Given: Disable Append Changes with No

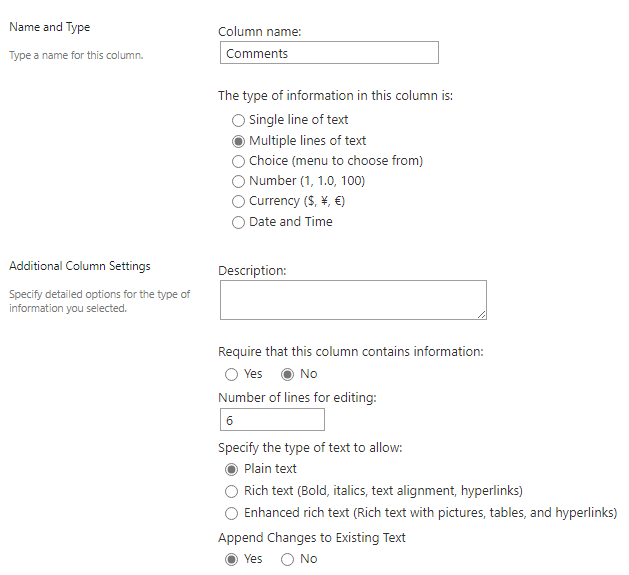Looking at the screenshot, I should point(288,559).
